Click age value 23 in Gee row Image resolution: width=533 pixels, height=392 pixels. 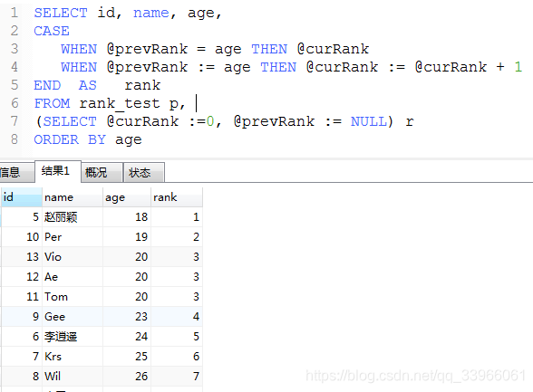pyautogui.click(x=127, y=317)
